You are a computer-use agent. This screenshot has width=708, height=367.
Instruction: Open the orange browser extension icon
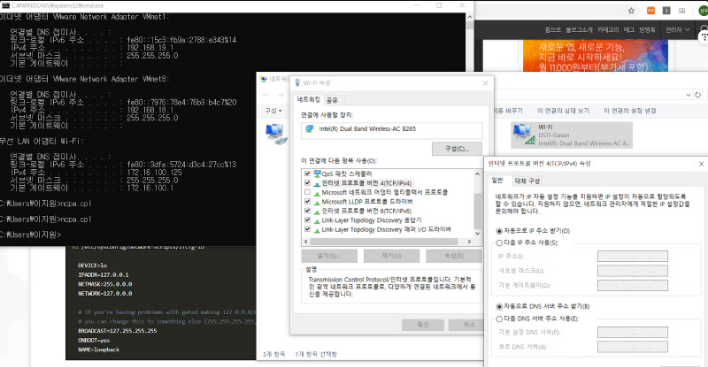651,10
